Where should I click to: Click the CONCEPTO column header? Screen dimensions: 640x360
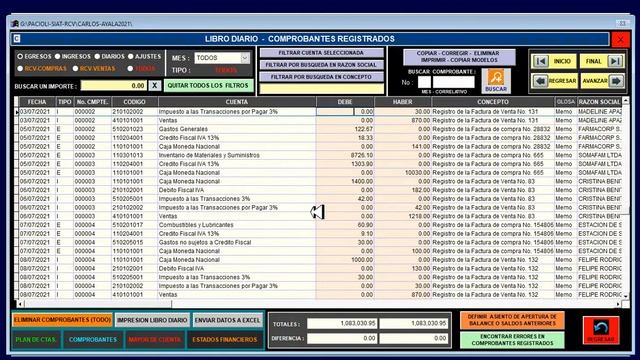click(493, 102)
